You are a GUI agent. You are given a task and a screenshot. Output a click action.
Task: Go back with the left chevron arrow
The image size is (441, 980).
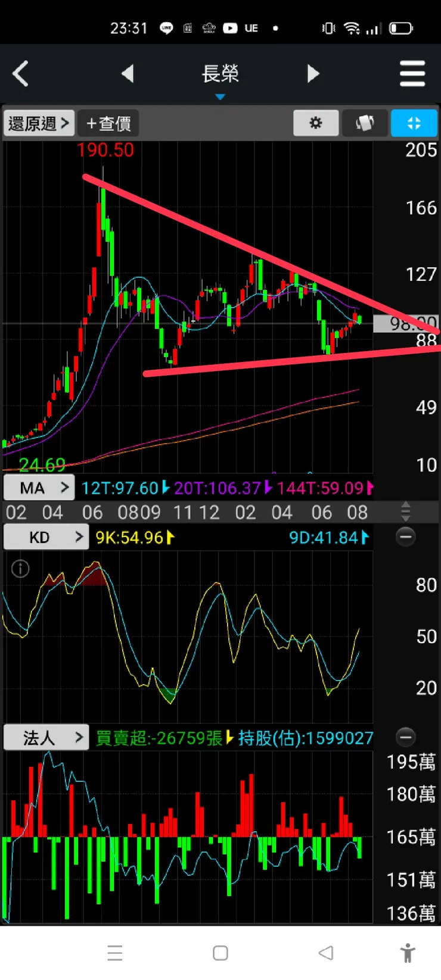point(21,74)
